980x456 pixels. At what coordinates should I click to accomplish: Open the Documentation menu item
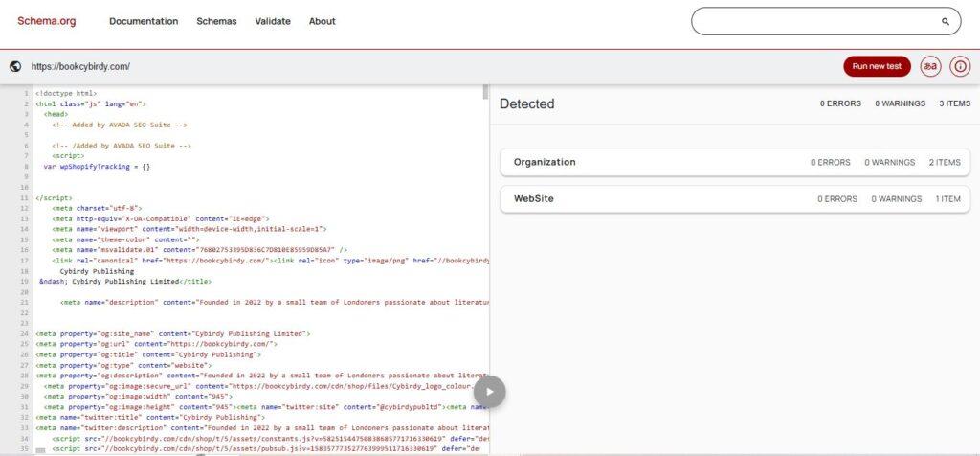(144, 21)
